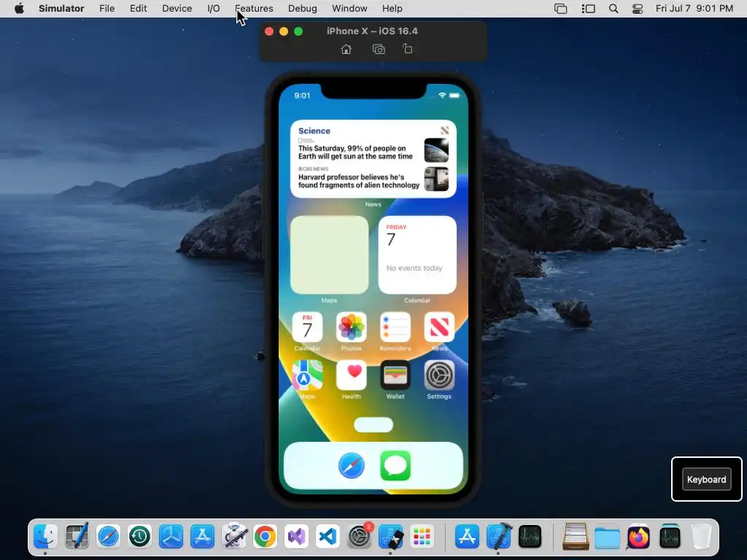Open the Science heading in News widget
Screen dimensions: 747x560
[314, 131]
